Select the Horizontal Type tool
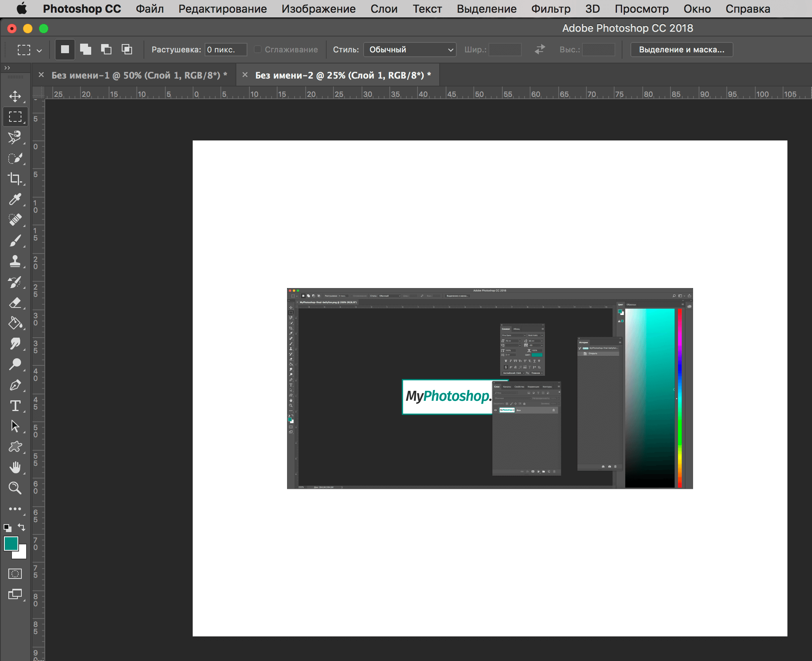This screenshot has width=812, height=661. [15, 405]
